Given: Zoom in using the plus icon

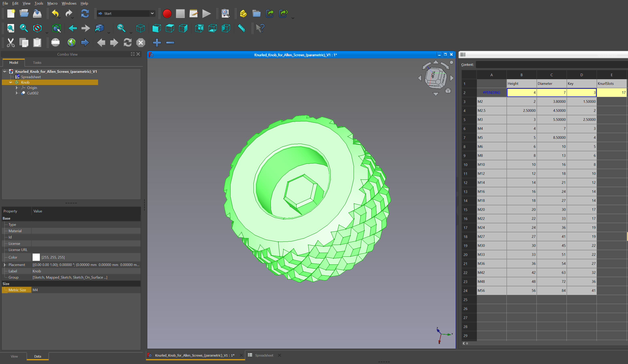Looking at the screenshot, I should (157, 43).
